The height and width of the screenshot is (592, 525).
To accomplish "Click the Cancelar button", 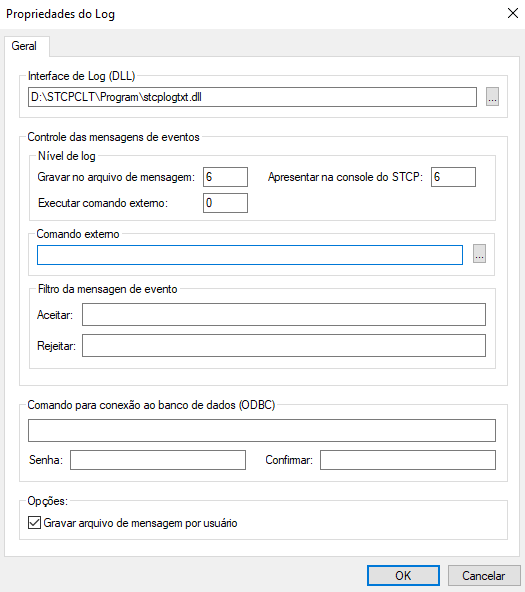I will pyautogui.click(x=483, y=575).
